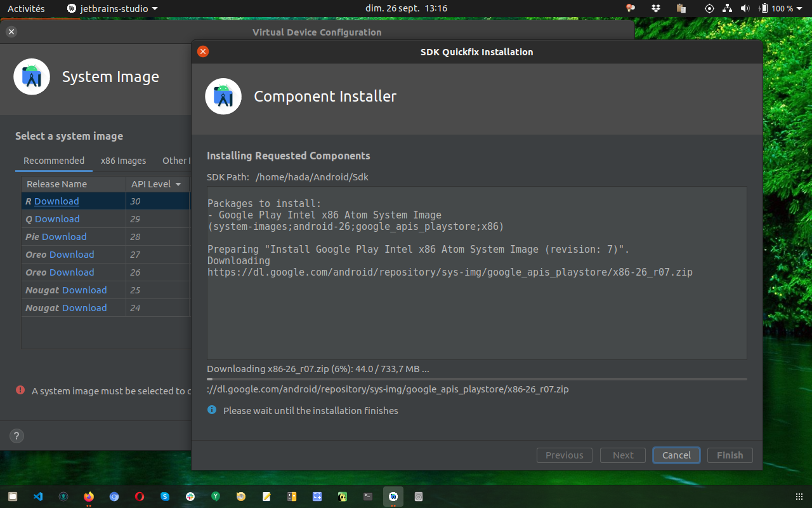Open the calculator app in dock

point(292,497)
